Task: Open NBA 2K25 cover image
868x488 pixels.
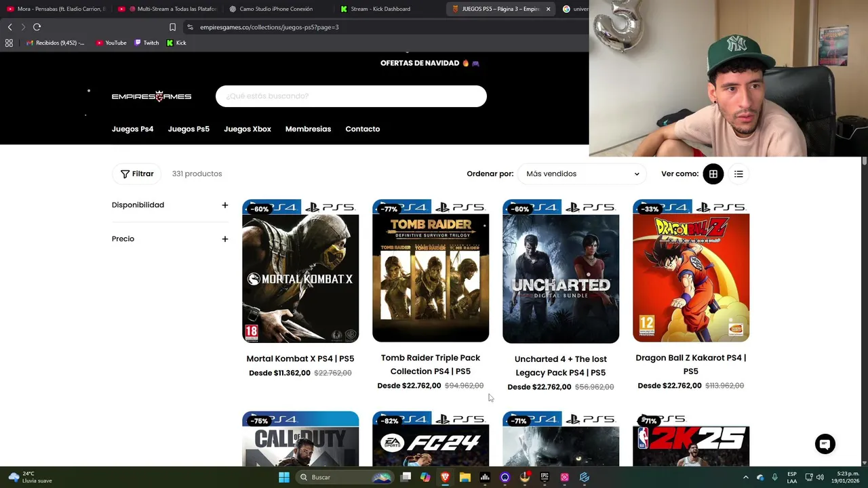Action: pyautogui.click(x=691, y=439)
